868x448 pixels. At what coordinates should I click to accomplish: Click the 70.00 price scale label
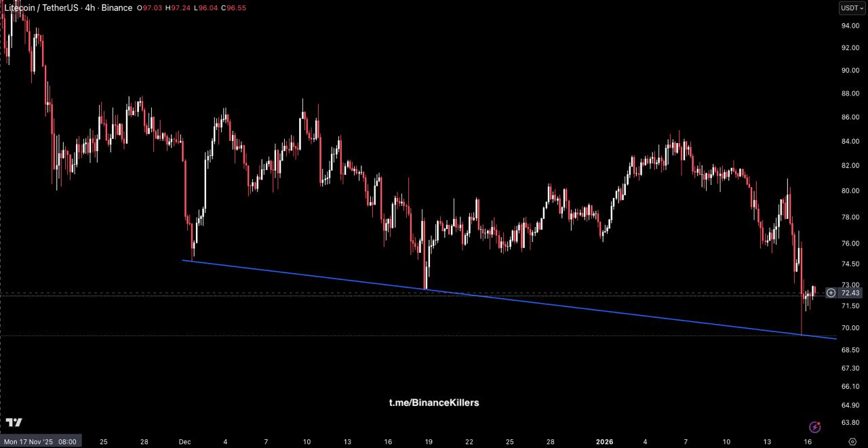(x=850, y=328)
